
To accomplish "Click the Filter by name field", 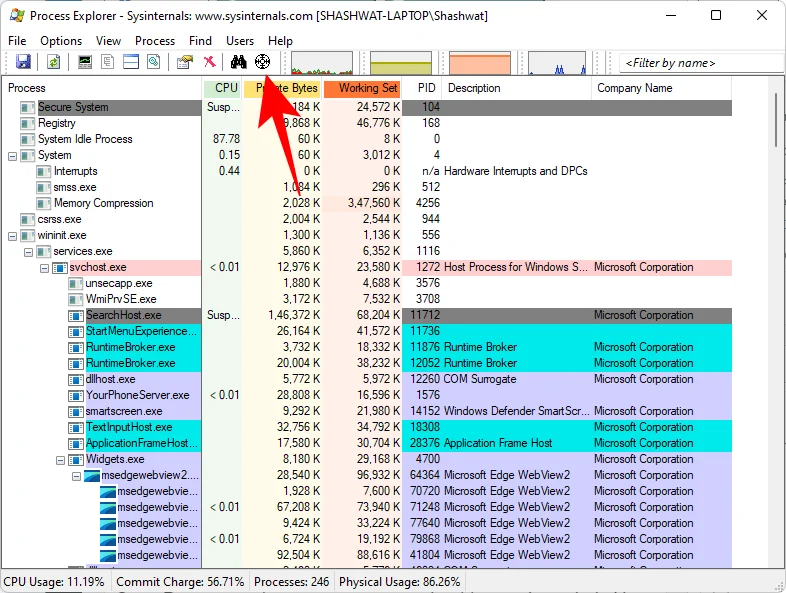I will point(700,63).
